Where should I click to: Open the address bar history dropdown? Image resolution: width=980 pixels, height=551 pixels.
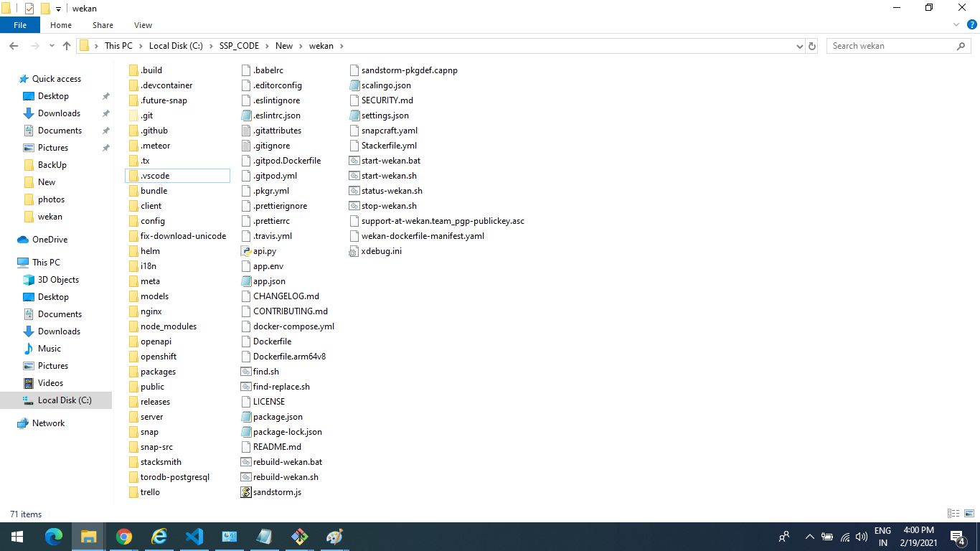point(800,46)
